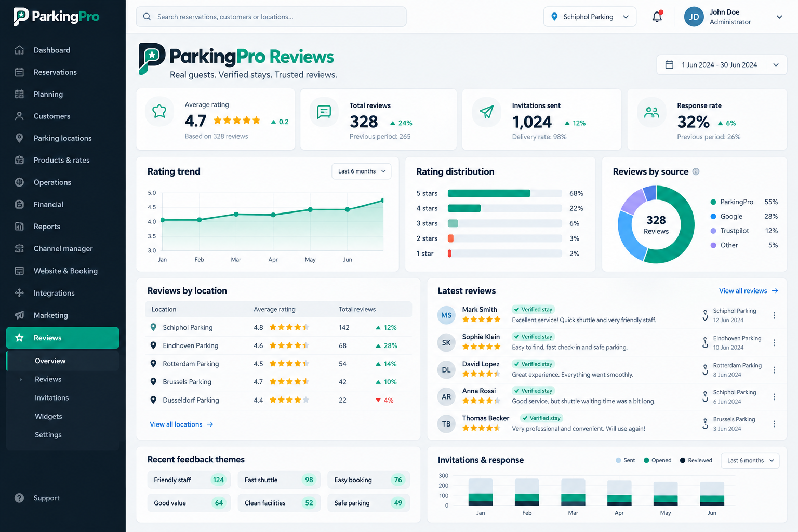Toggle the Reviewed legend in Invitations chart
Viewport: 798px width, 532px height.
pyautogui.click(x=696, y=460)
